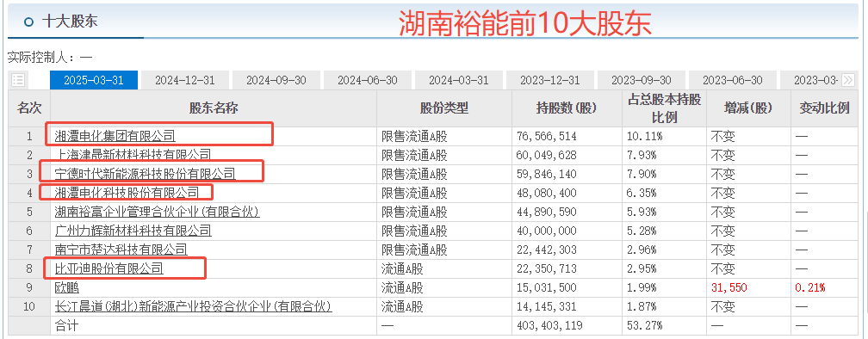This screenshot has width=868, height=339.
Task: Click percentage 7.93%
Action: 642,155
